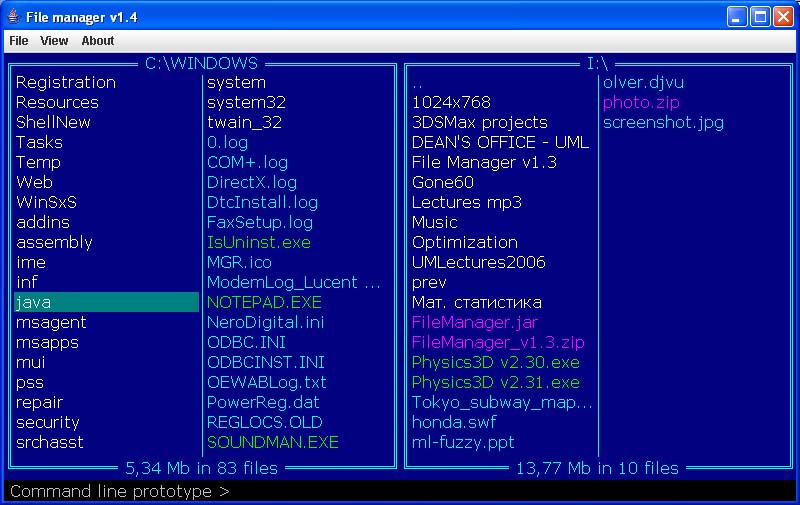Select the addins folder
The height and width of the screenshot is (505, 800).
(43, 222)
